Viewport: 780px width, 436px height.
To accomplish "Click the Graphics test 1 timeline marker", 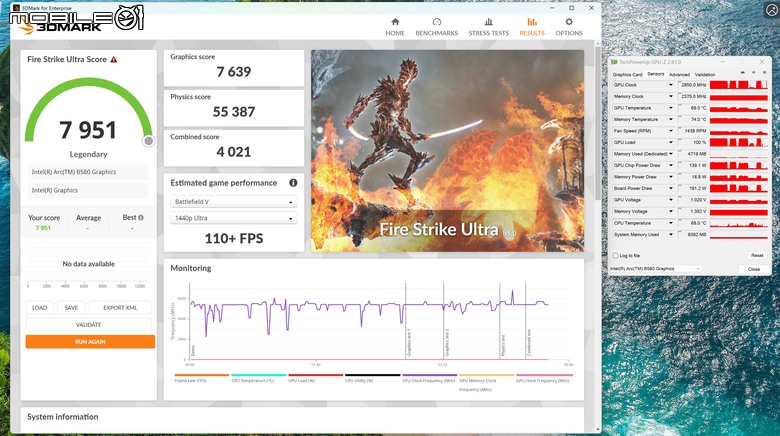I will (408, 342).
